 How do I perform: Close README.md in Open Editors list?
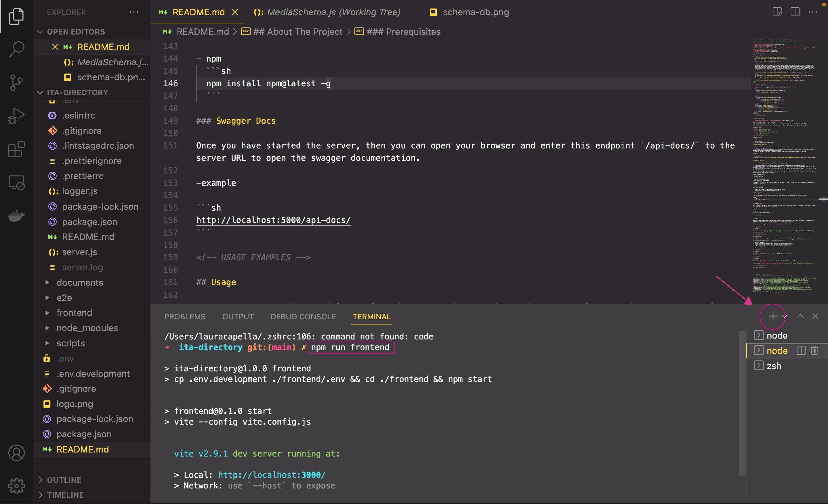tap(55, 47)
